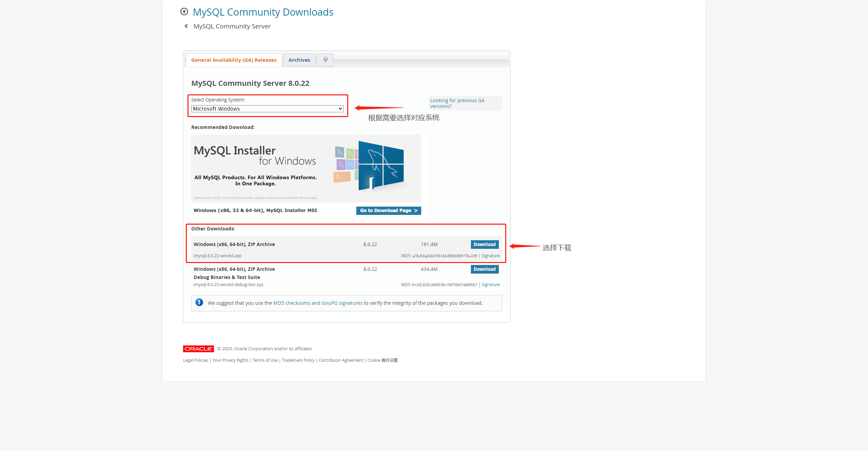Image resolution: width=868 pixels, height=451 pixels.
Task: Click the blue exclamation info icon
Action: (199, 302)
